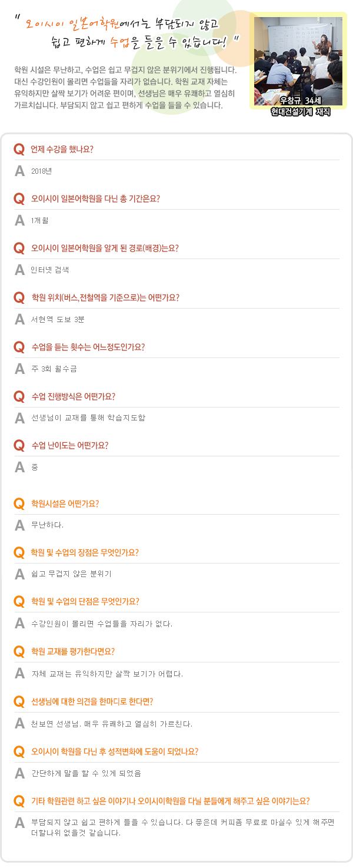353x868 pixels.
Task: Select the Q icon beside "수업 난이도는 어떤가요?"
Action: [x=19, y=445]
